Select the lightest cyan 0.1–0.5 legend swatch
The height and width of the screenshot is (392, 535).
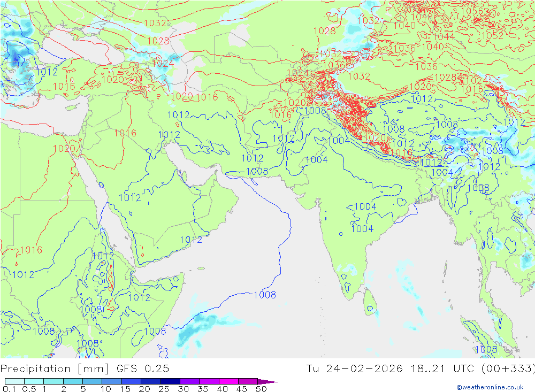tap(14, 381)
